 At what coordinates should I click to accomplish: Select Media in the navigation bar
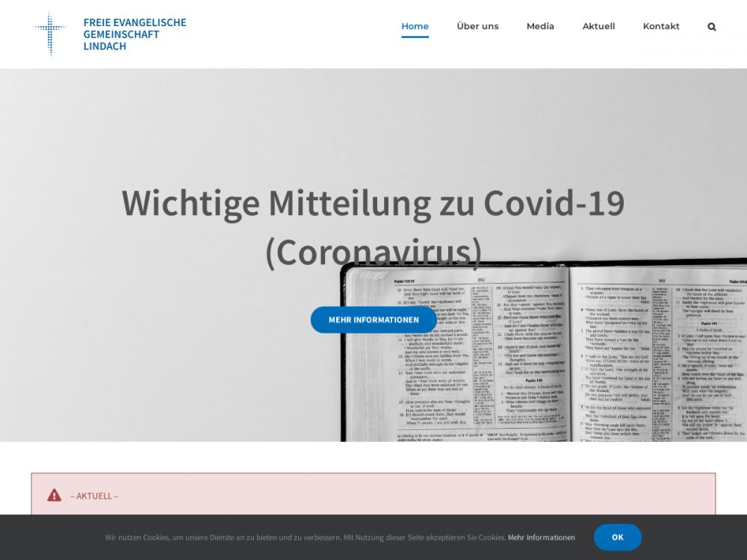[x=540, y=26]
